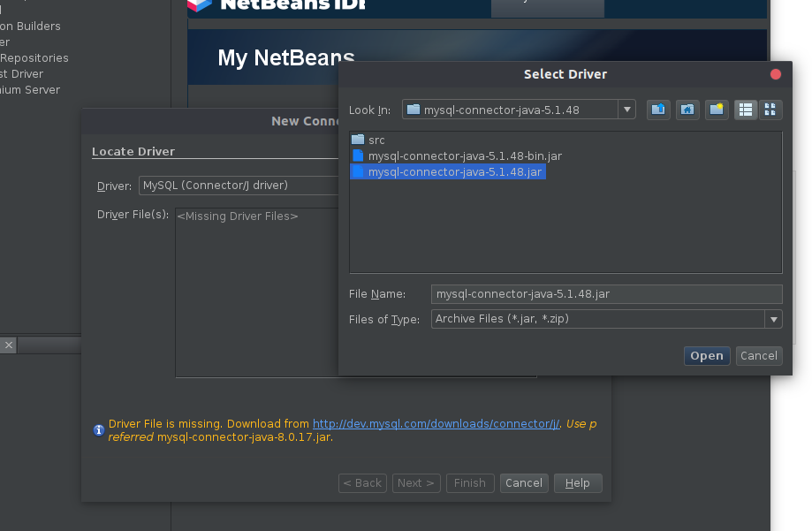The height and width of the screenshot is (531, 812).
Task: Close the Select Driver dialog
Action: tap(775, 74)
